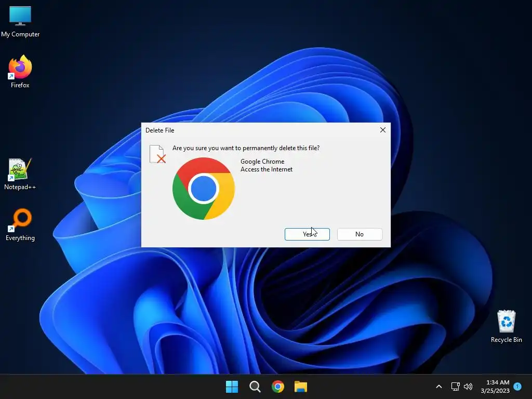Screen dimensions: 532x399
Task: Confirm deletion with the Yes button
Action: 307,234
